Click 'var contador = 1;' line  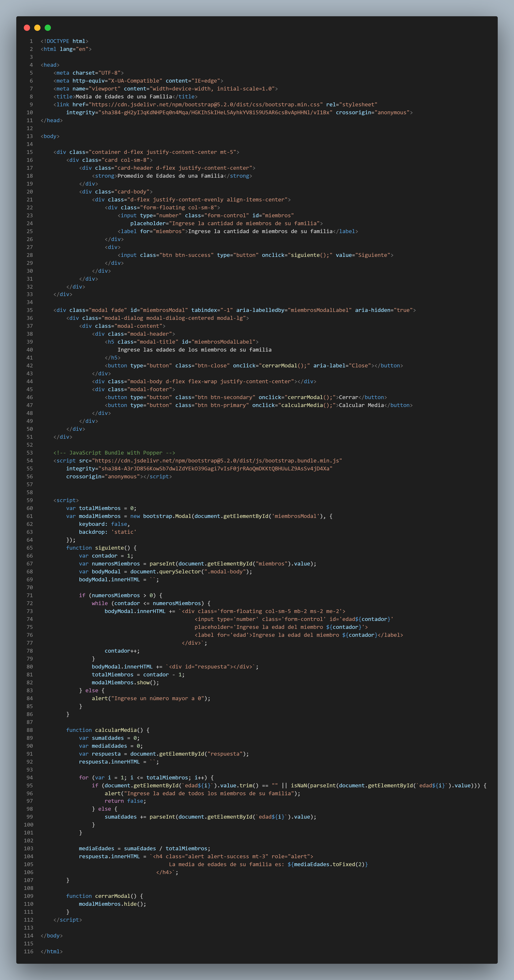[x=106, y=556]
